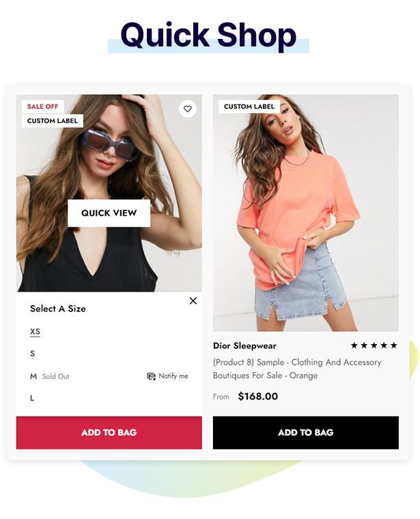Open the Dior Sleepwear brand link
Screen dimensions: 420x519
tap(244, 346)
